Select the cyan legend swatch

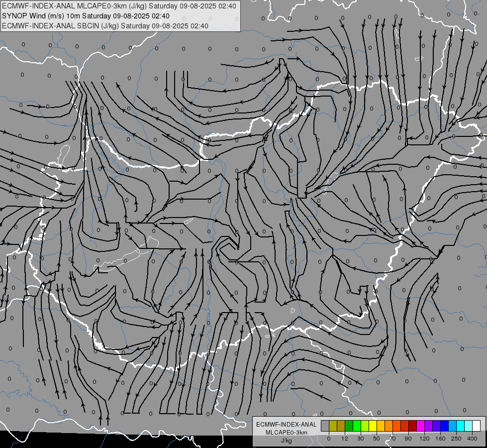point(460,426)
